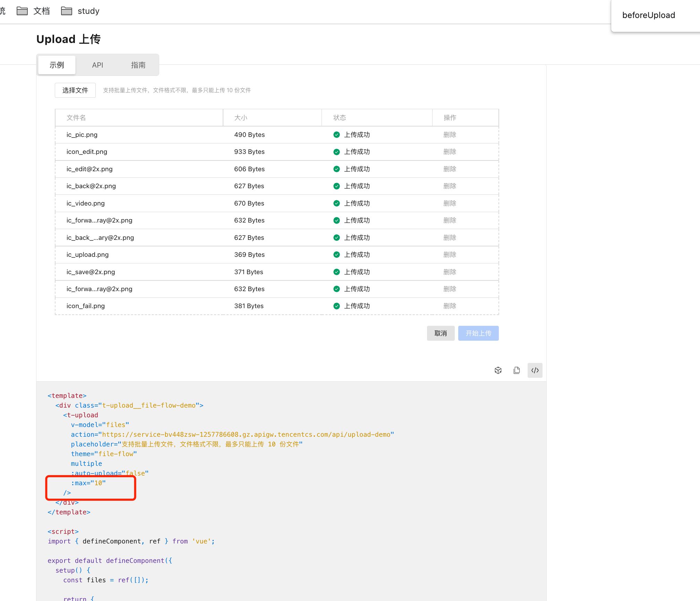Screen dimensions: 700x601
Task: Remove icon_edit.png using 删除
Action: tap(450, 151)
